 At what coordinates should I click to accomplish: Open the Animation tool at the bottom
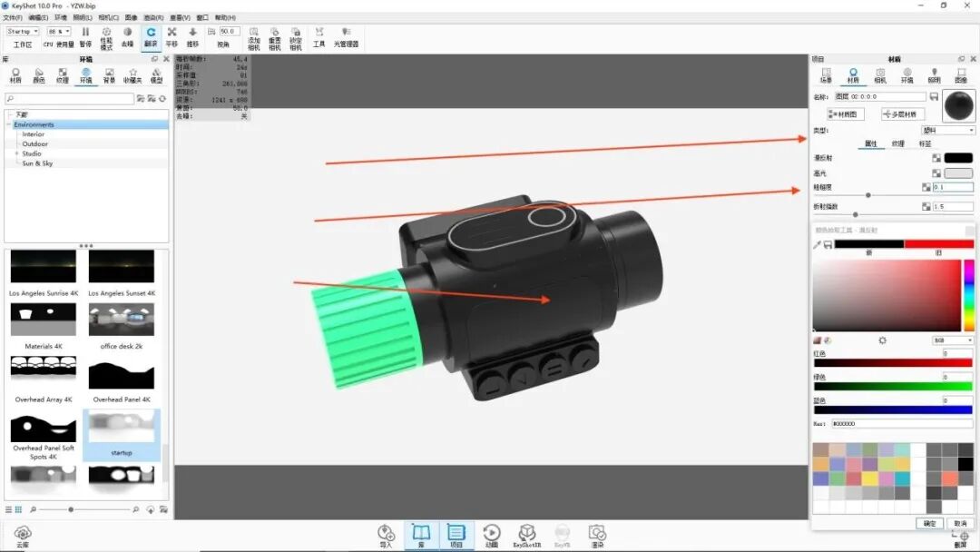pyautogui.click(x=493, y=532)
